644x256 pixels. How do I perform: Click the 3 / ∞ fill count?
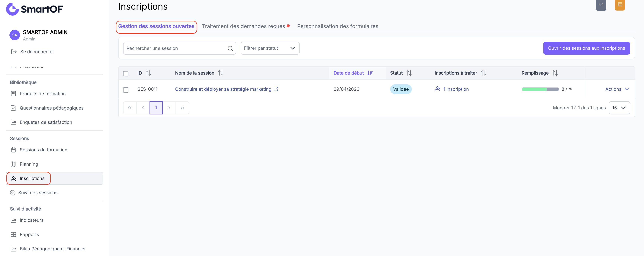click(566, 89)
